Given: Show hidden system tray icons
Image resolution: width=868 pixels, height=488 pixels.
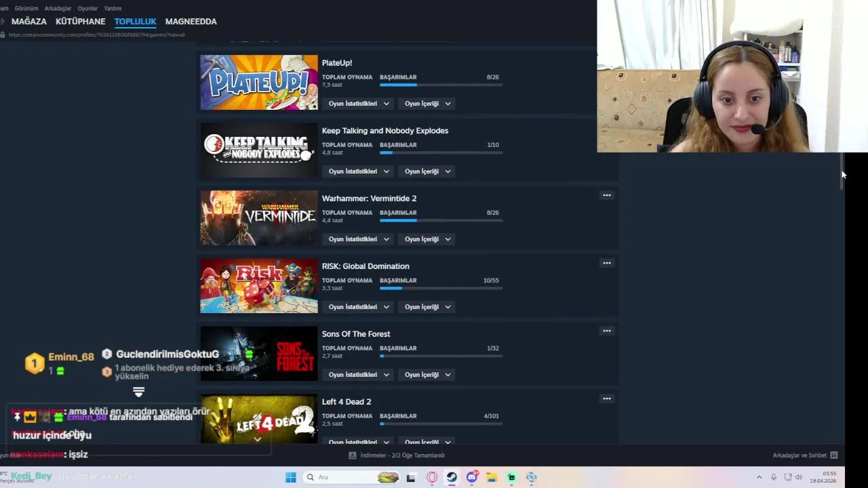Looking at the screenshot, I should coord(759,477).
